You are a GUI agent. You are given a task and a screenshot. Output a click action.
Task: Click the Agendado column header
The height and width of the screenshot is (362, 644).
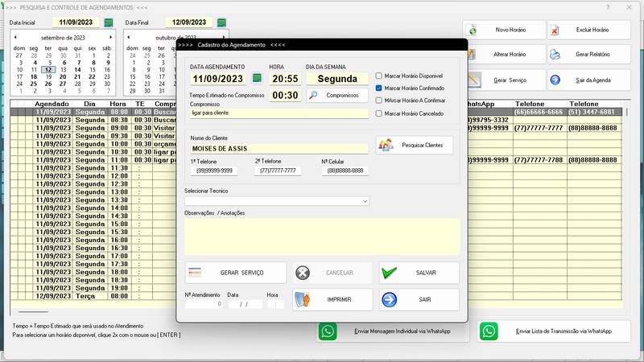click(52, 104)
